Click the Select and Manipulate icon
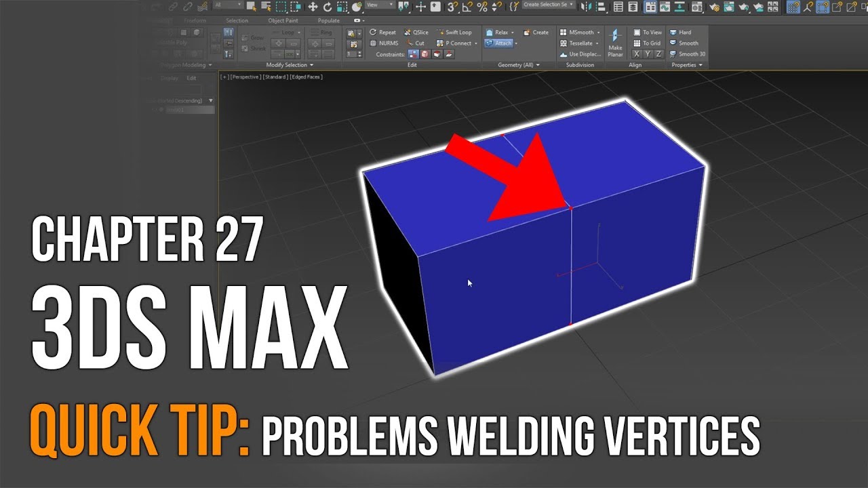The height and width of the screenshot is (488, 868). [x=420, y=6]
